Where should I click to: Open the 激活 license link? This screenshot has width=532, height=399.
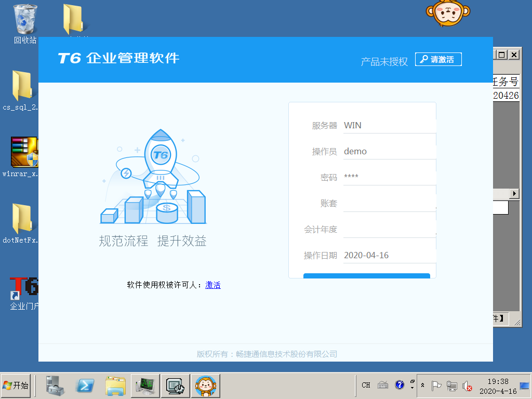(x=212, y=285)
